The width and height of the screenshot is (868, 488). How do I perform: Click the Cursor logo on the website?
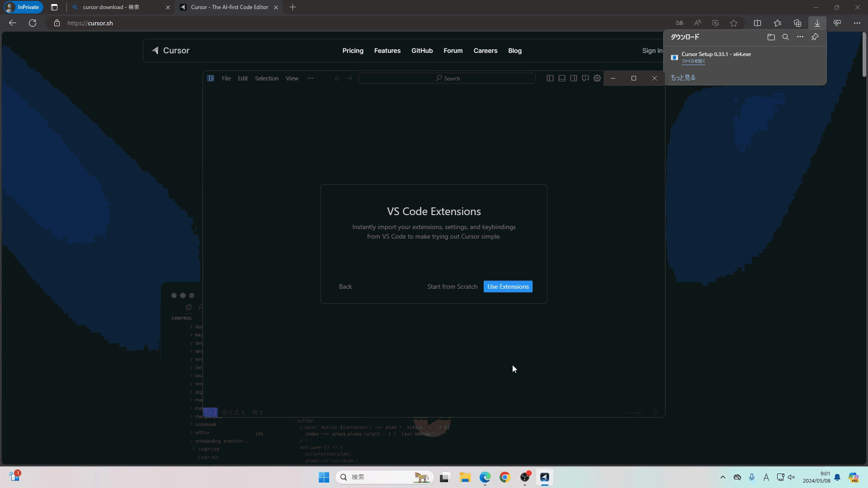click(x=170, y=51)
